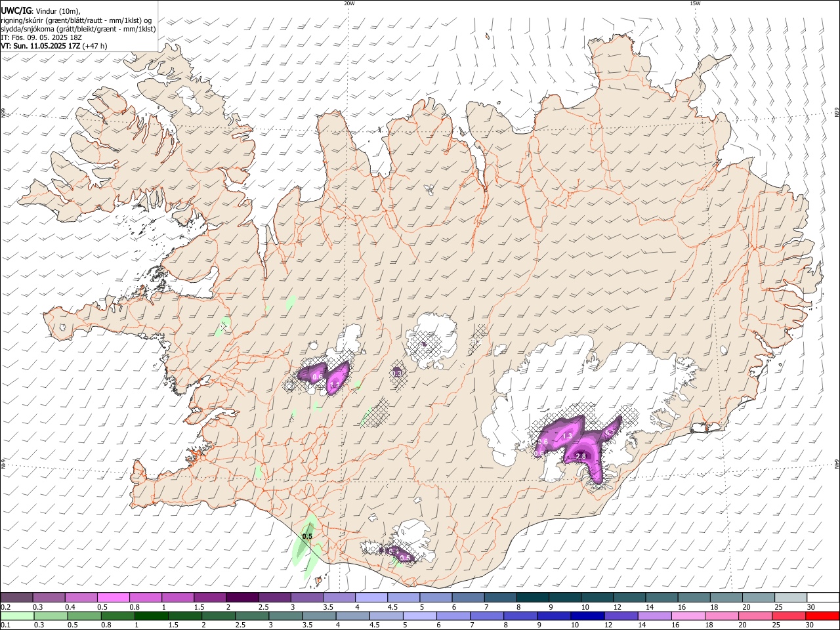The image size is (840, 630).
Task: Click the '0.1' tick label in lower legend row
Action: coord(5,625)
